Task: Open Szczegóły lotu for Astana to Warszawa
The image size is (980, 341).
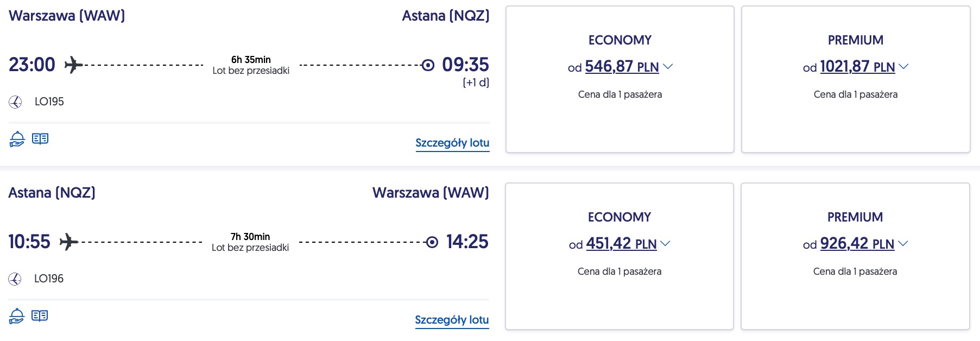Action: point(452,320)
